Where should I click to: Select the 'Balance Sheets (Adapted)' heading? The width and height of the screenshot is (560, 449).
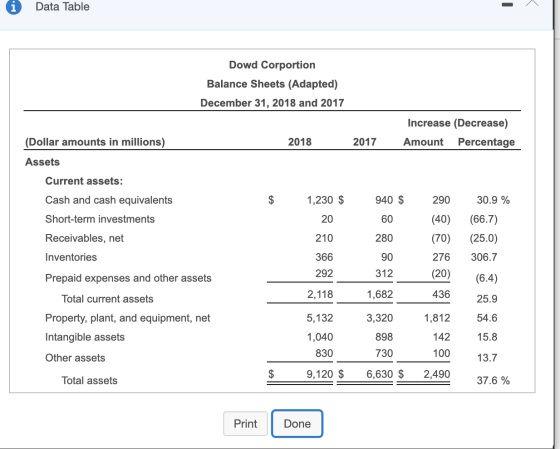click(272, 84)
